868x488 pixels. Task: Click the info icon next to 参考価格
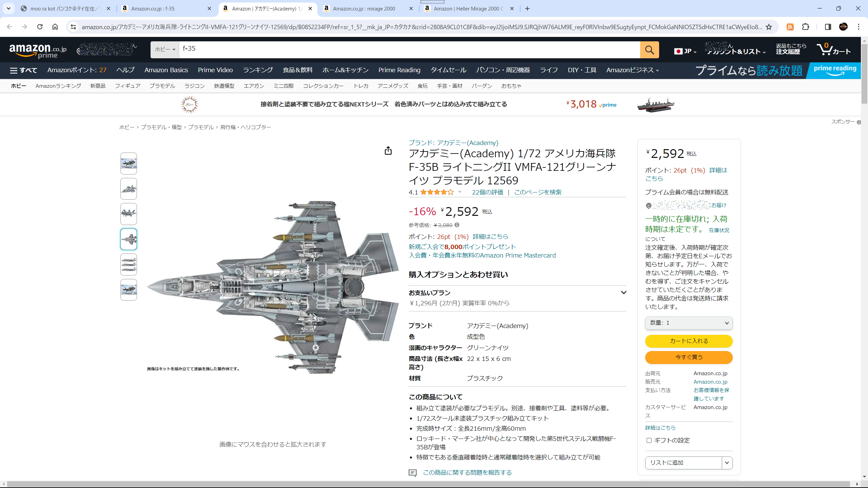tap(457, 225)
